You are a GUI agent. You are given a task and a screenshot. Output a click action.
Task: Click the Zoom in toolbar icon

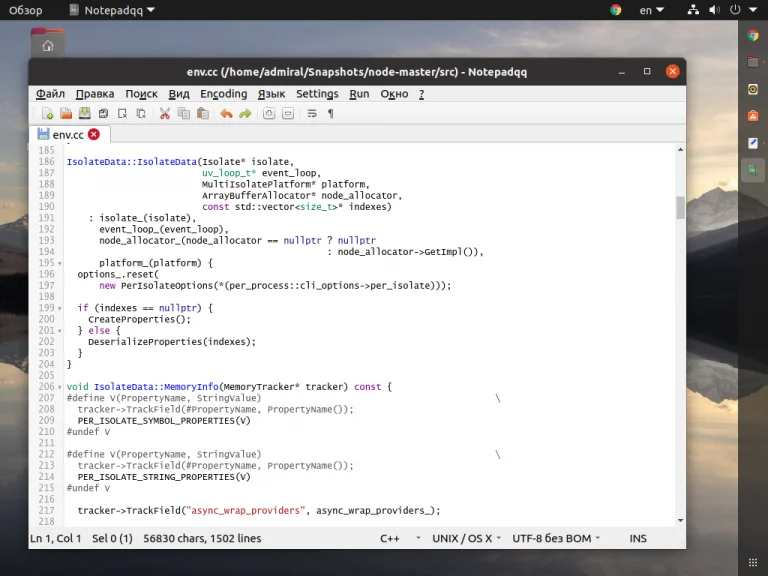(x=269, y=114)
